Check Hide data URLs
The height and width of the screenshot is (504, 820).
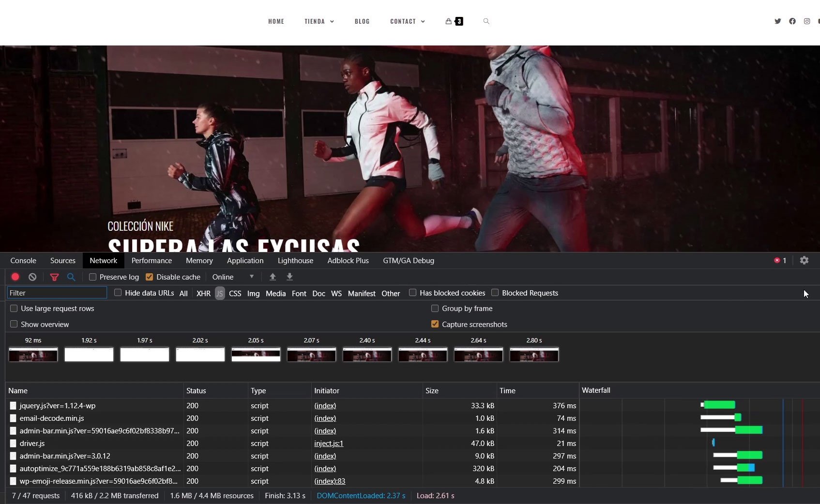pos(118,293)
